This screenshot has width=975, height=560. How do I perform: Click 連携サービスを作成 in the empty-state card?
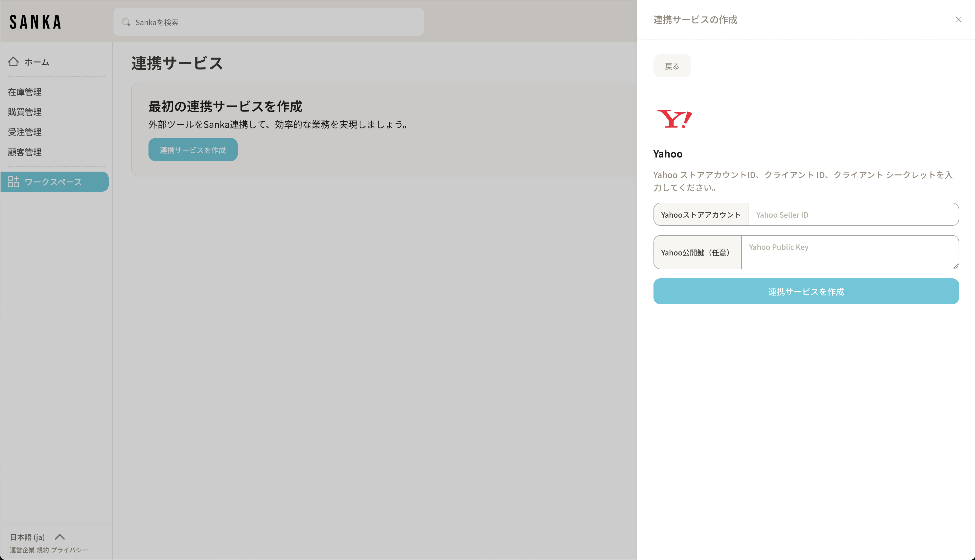[x=193, y=150]
